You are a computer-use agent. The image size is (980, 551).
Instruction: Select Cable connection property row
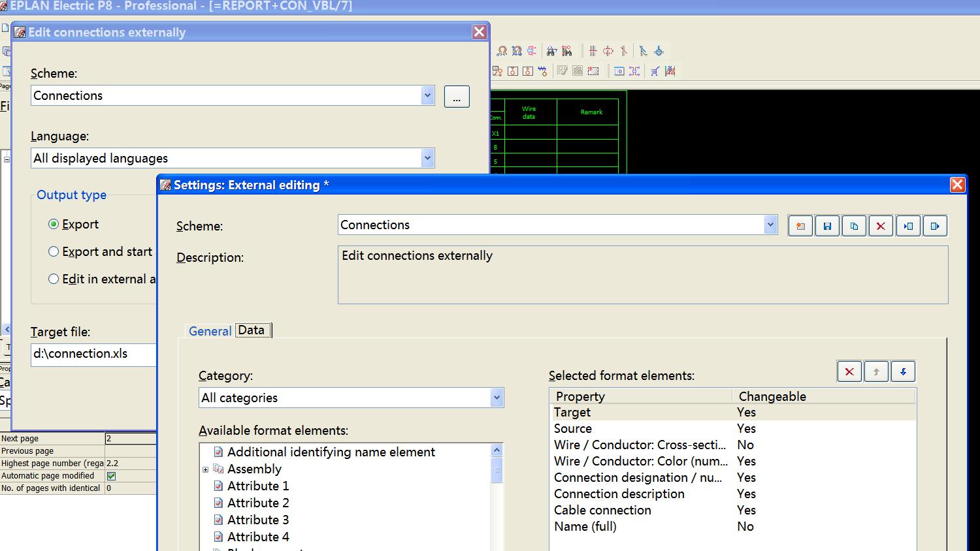pos(732,511)
